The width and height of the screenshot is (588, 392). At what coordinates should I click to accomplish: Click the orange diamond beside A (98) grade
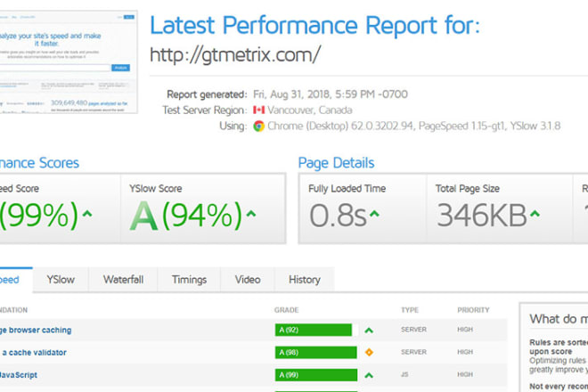369,352
